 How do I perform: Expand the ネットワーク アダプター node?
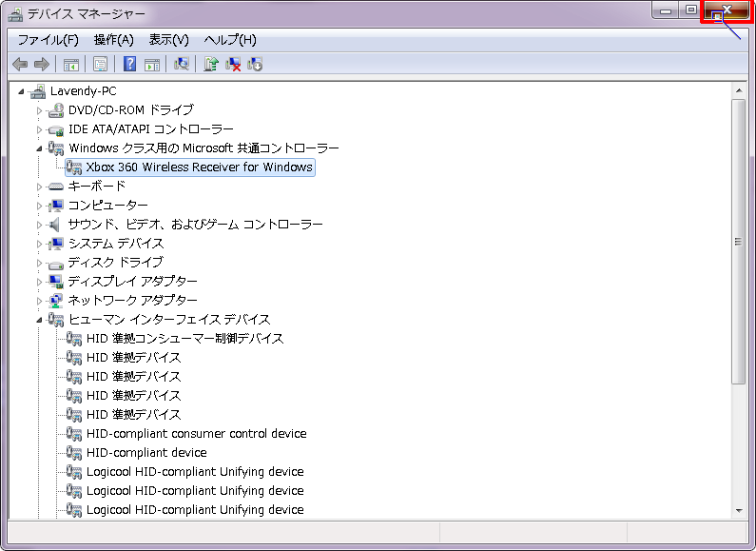(39, 301)
